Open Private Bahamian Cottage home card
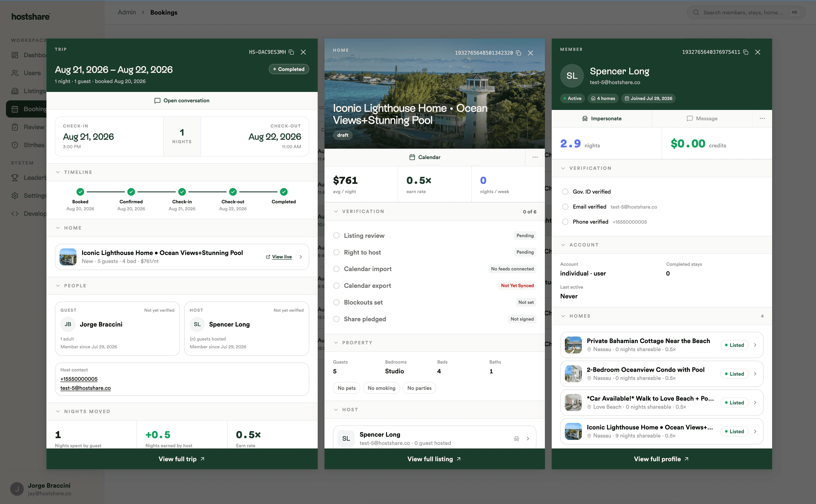This screenshot has width=816, height=504. click(x=662, y=345)
